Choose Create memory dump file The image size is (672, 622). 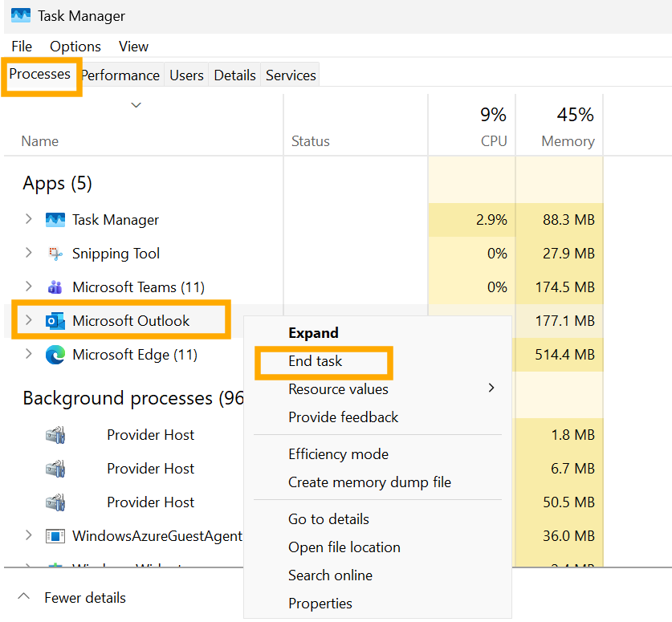tap(370, 482)
